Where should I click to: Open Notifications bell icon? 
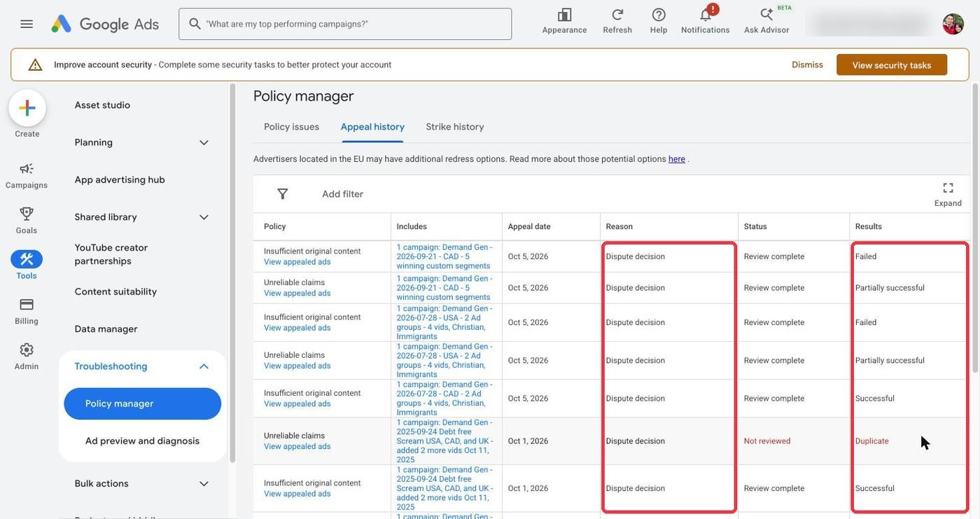coord(706,15)
